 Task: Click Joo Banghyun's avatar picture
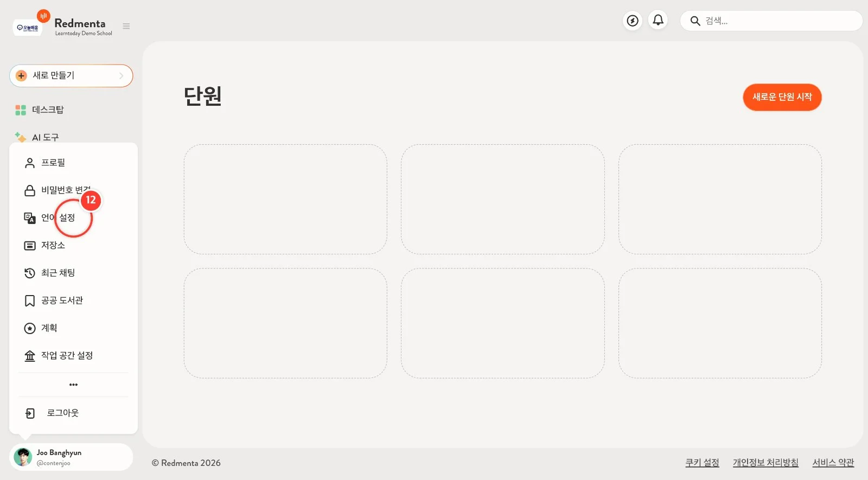click(23, 457)
